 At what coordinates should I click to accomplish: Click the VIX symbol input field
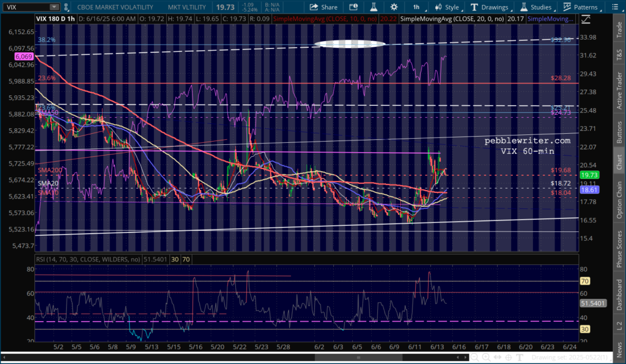[x=31, y=7]
